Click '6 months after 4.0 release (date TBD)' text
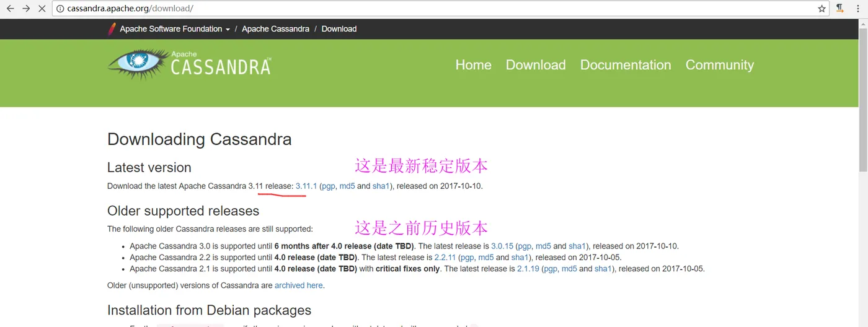This screenshot has height=327, width=868. click(344, 246)
